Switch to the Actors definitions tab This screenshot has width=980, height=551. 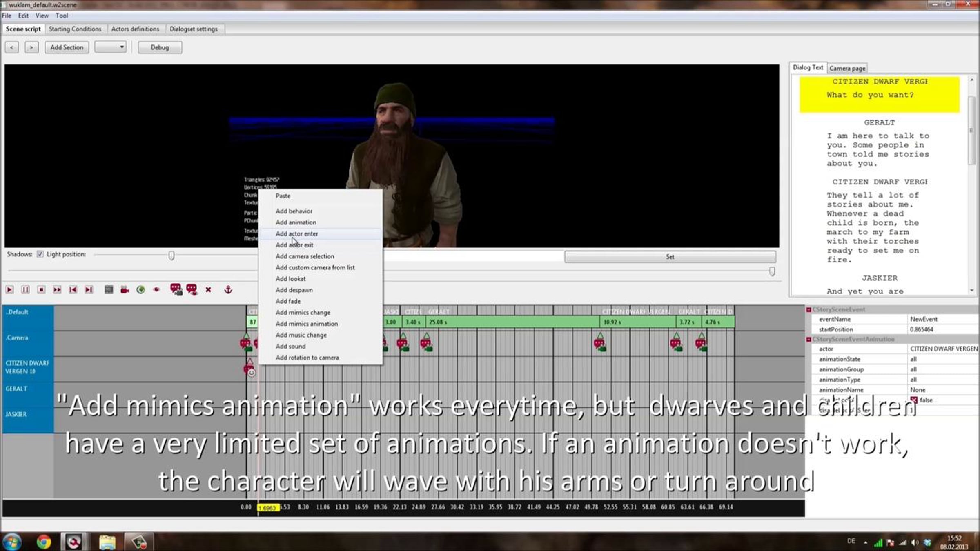tap(135, 29)
